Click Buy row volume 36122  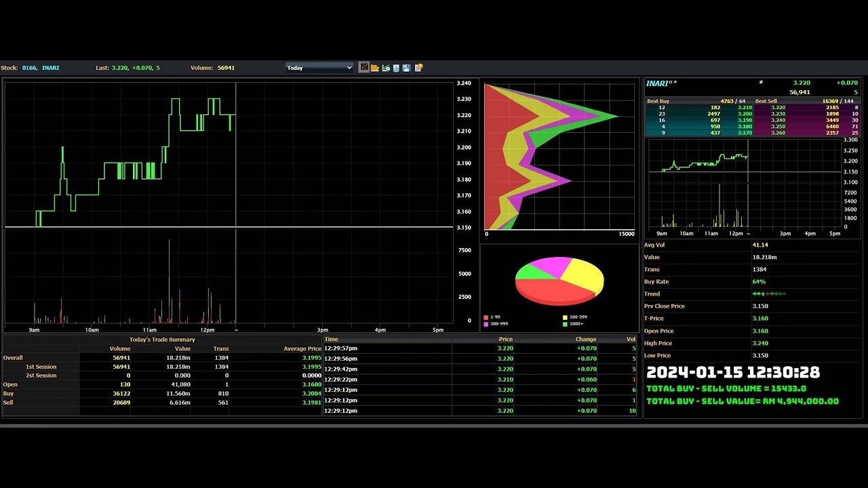[x=121, y=393]
